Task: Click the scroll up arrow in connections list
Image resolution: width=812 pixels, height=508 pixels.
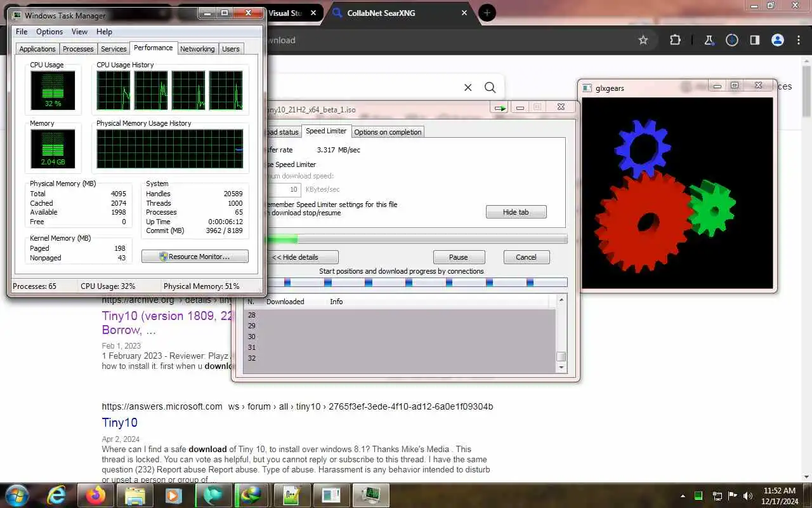Action: click(x=561, y=299)
